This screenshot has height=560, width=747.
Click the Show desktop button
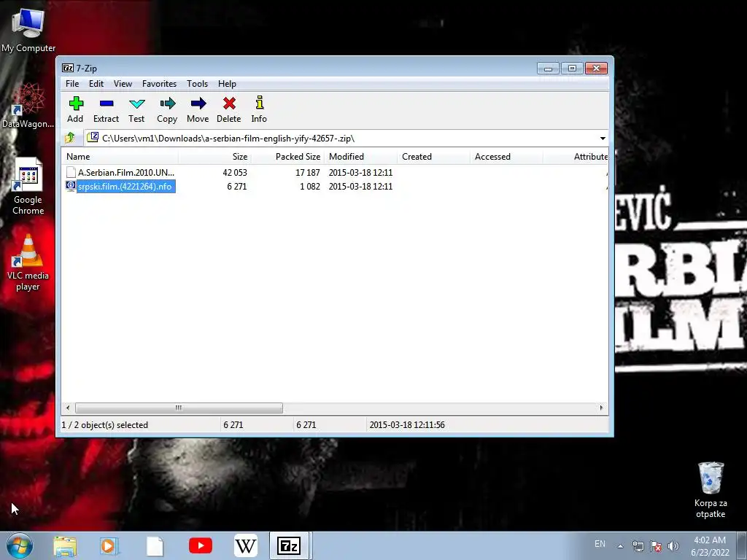click(742, 546)
